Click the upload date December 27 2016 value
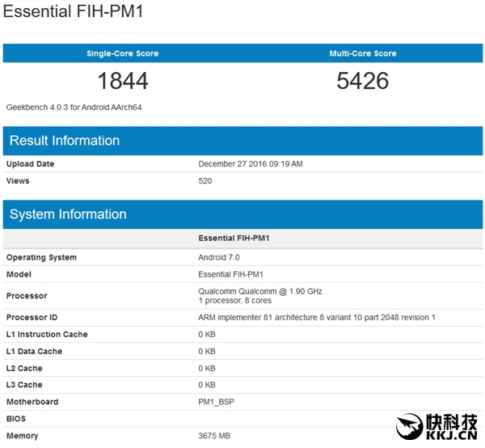Screen dimensions: 485x448 click(x=251, y=164)
